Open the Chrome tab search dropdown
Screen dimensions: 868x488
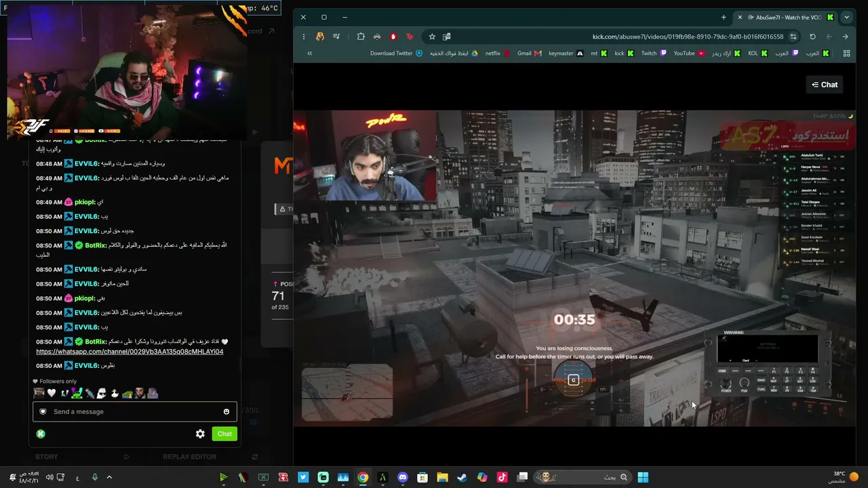coord(846,17)
